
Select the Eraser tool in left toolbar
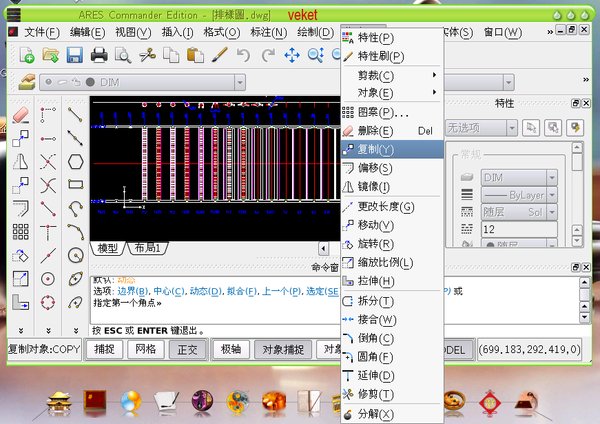pyautogui.click(x=21, y=116)
